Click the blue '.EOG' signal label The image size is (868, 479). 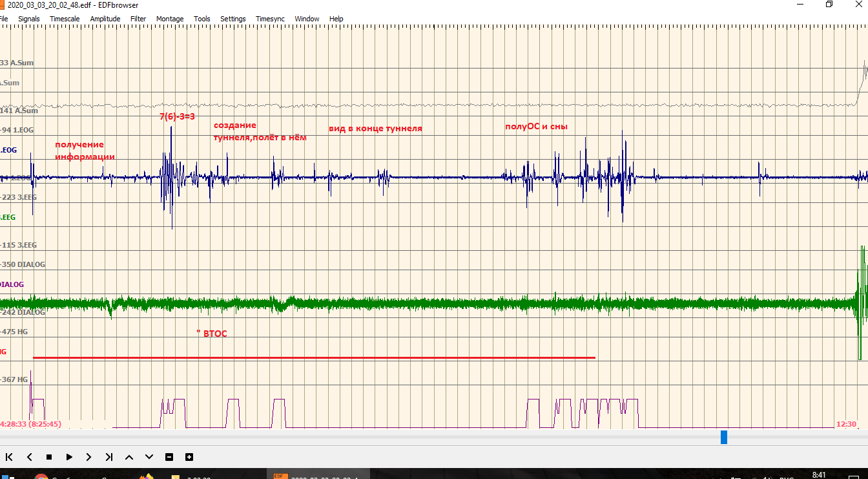click(x=8, y=150)
